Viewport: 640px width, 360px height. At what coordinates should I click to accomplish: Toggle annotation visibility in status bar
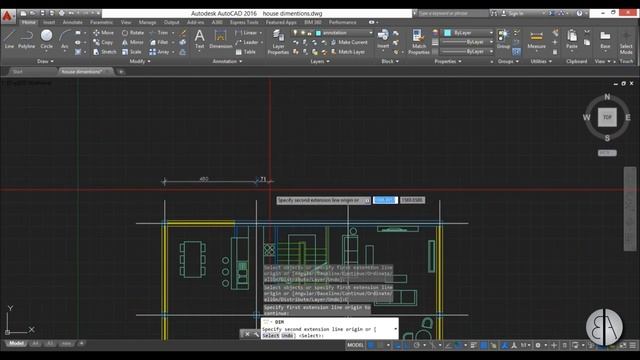coord(505,345)
